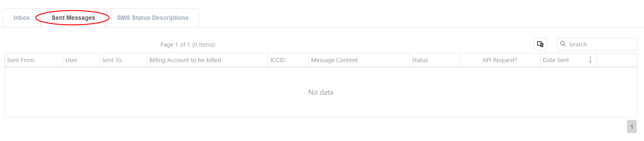Click the magnifying glass search icon

tap(563, 44)
